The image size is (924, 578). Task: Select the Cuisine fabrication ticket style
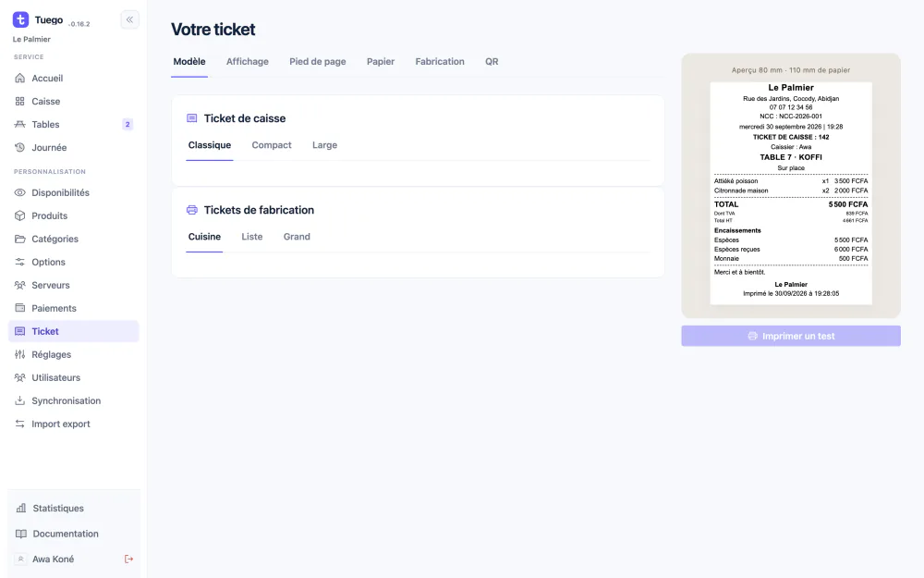[204, 237]
